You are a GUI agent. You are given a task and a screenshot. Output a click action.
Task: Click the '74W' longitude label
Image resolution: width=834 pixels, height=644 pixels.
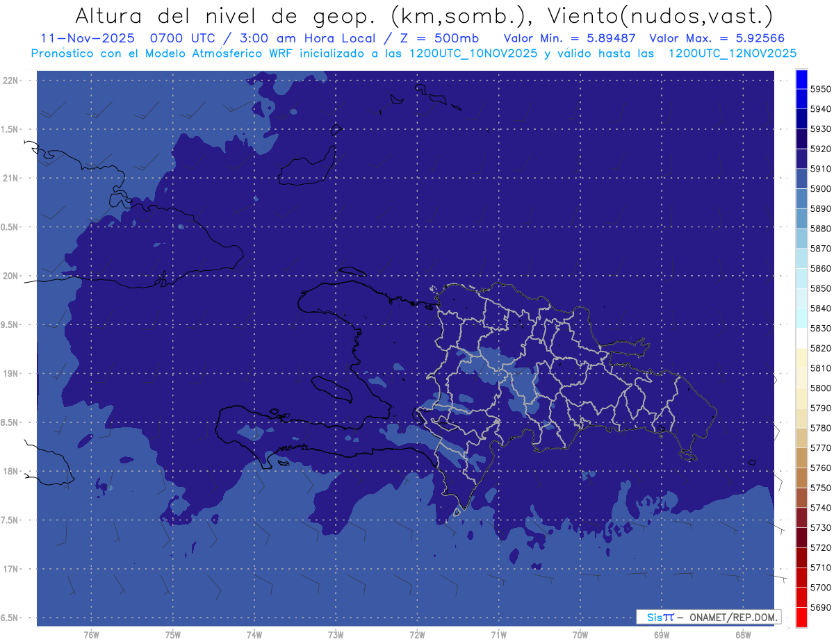click(x=254, y=634)
